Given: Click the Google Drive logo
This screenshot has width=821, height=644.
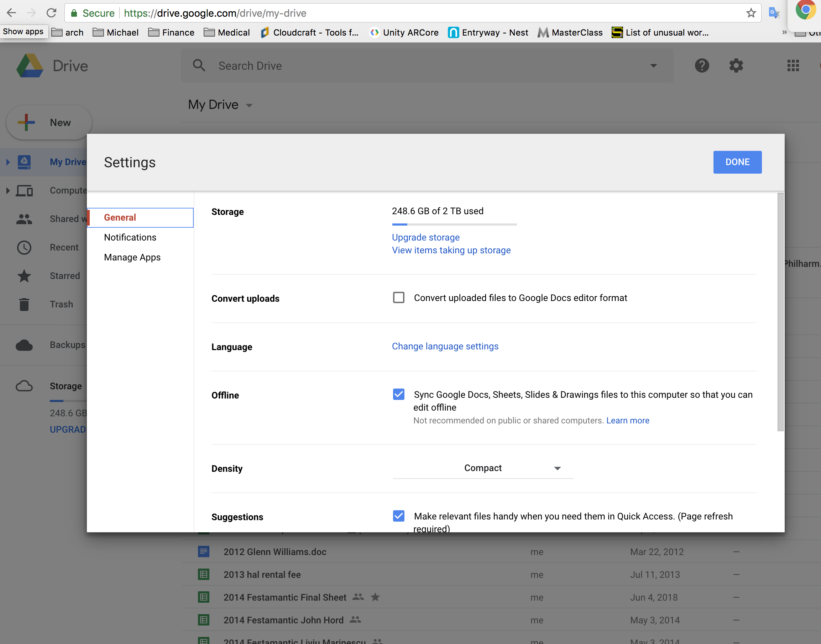Looking at the screenshot, I should click(x=30, y=65).
